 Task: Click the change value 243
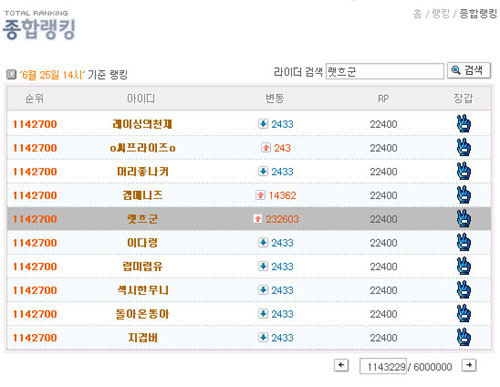coord(282,148)
